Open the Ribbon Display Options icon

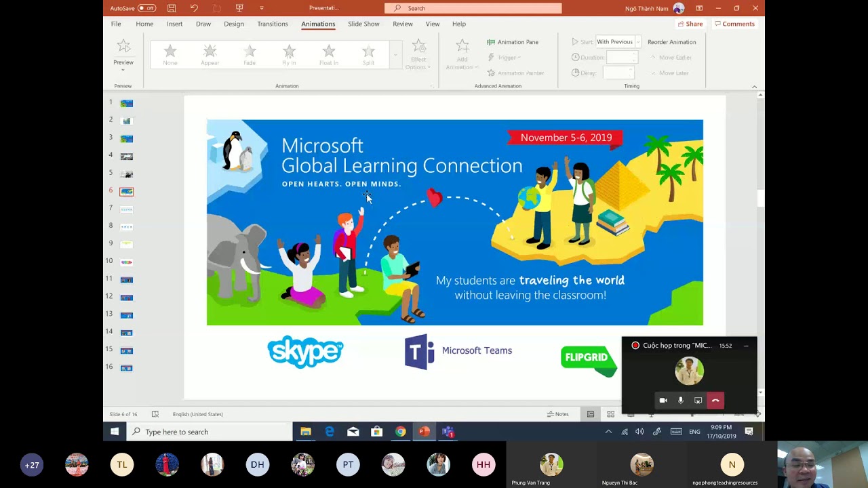click(x=699, y=8)
